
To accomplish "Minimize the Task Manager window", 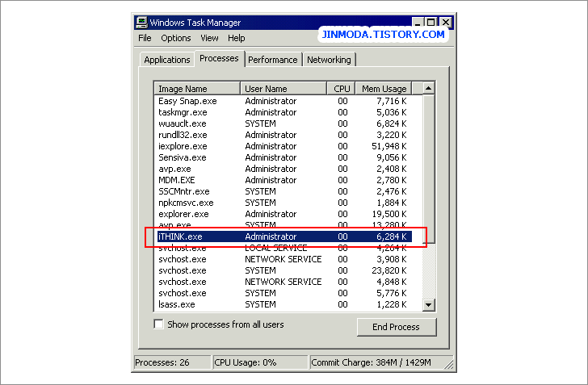I will tap(418, 23).
